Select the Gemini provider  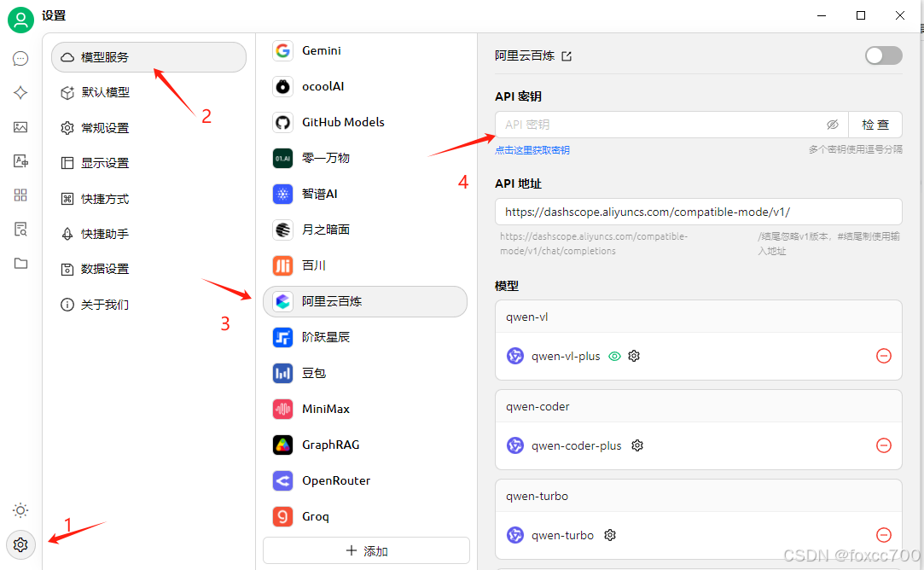point(365,50)
